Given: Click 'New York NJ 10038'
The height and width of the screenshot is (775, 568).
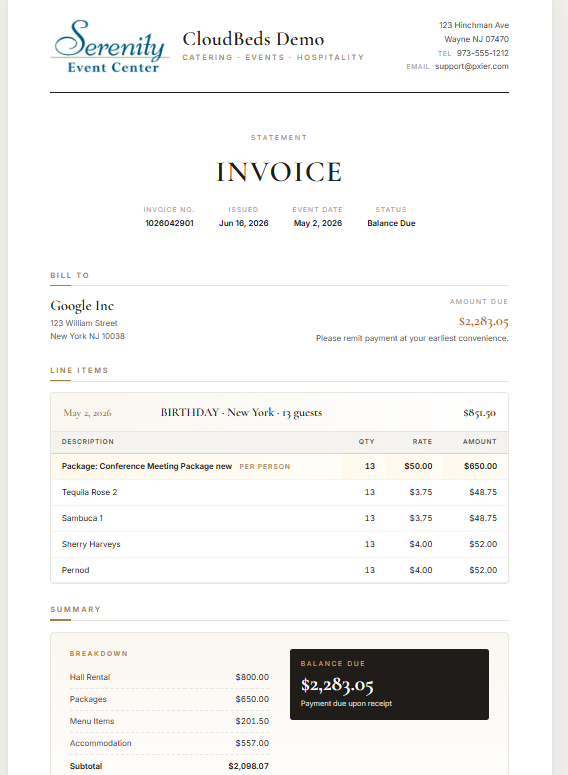Looking at the screenshot, I should [x=87, y=336].
